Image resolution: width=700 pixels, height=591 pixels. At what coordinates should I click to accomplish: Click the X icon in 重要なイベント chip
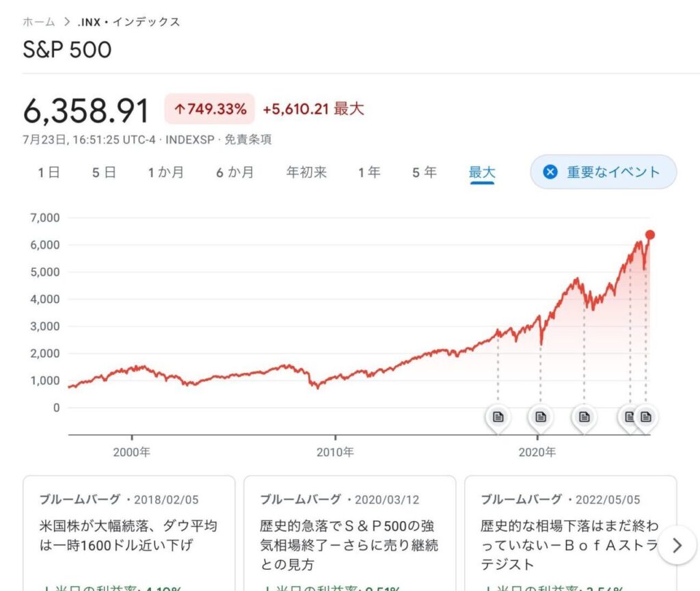click(550, 172)
